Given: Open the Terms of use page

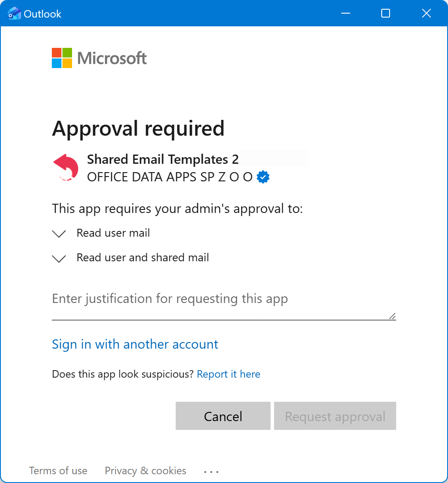Looking at the screenshot, I should [58, 470].
